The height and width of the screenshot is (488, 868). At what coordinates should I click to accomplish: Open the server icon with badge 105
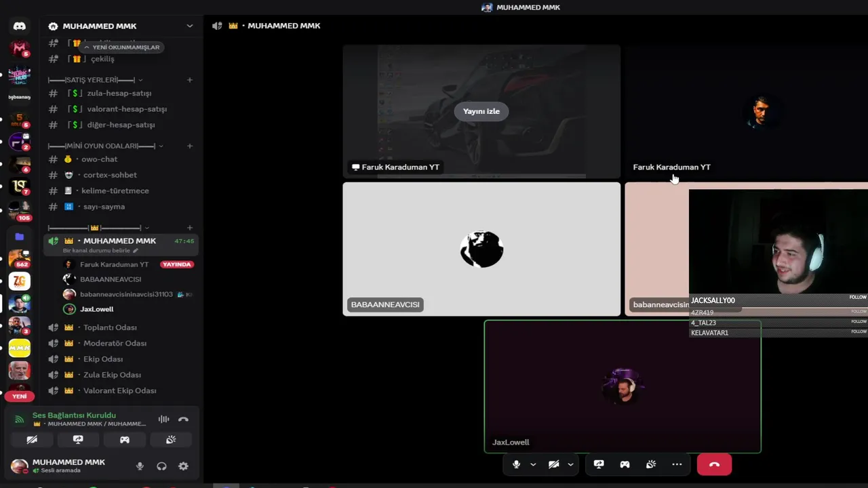click(20, 211)
